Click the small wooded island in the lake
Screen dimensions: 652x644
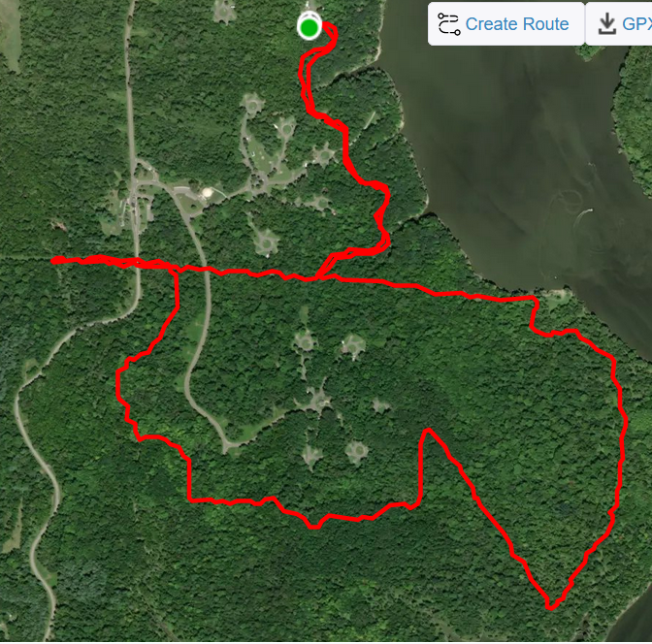tap(590, 51)
